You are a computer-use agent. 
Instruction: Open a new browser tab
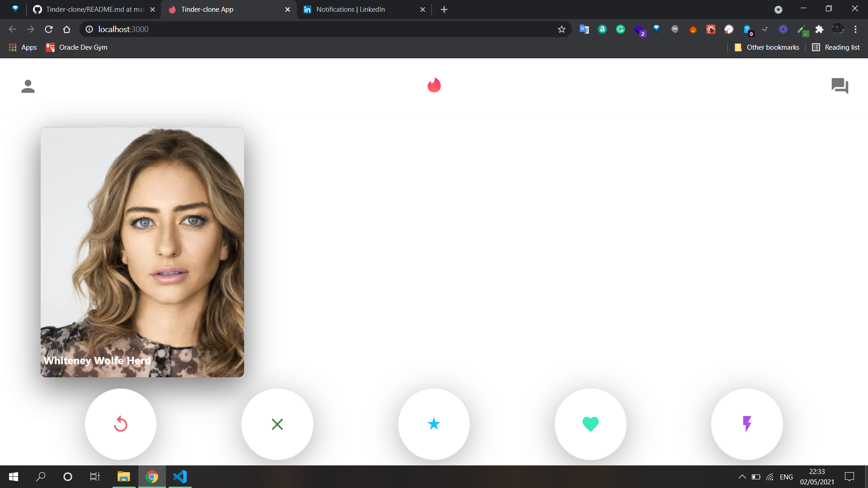444,9
